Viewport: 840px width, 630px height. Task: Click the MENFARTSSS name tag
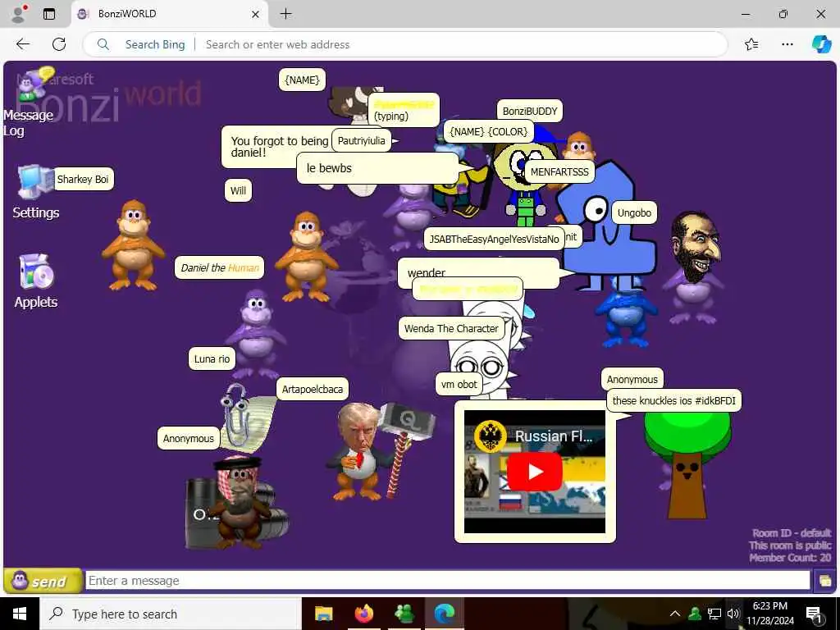click(x=559, y=171)
